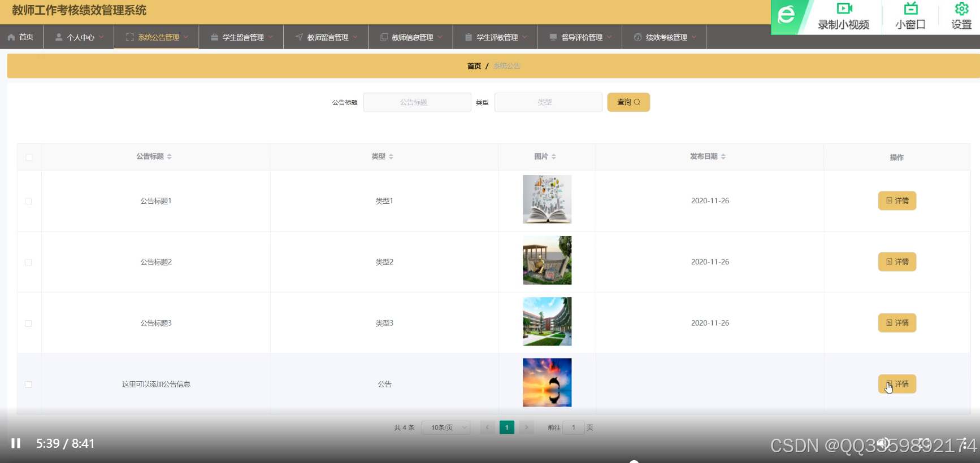
Task: Open the 首页 menu item
Action: (x=21, y=37)
